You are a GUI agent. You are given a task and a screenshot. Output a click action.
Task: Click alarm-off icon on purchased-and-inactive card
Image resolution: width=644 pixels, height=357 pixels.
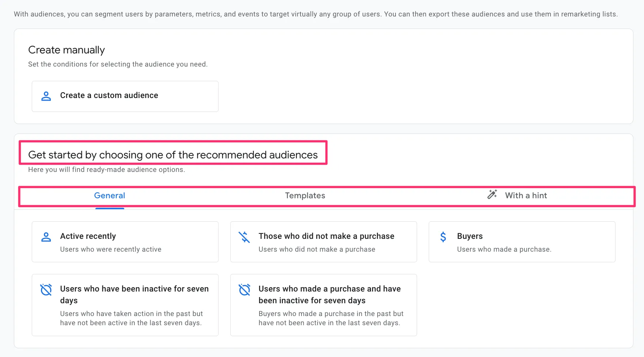coord(244,290)
